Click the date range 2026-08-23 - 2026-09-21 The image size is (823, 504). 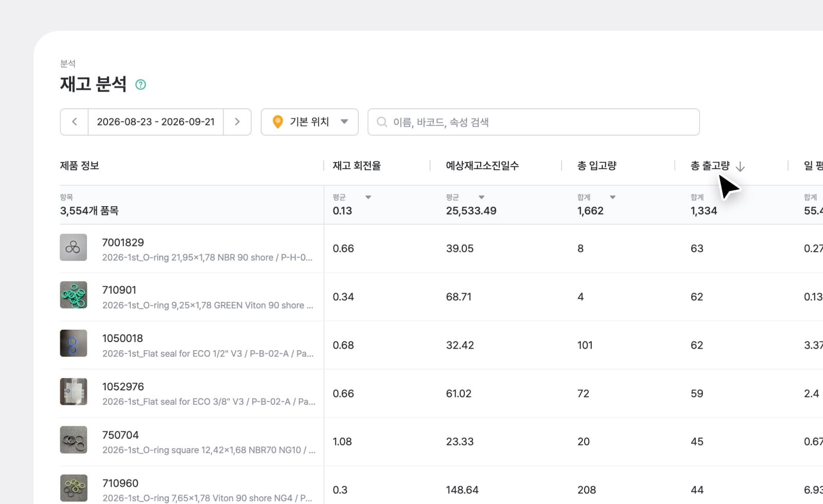(155, 122)
